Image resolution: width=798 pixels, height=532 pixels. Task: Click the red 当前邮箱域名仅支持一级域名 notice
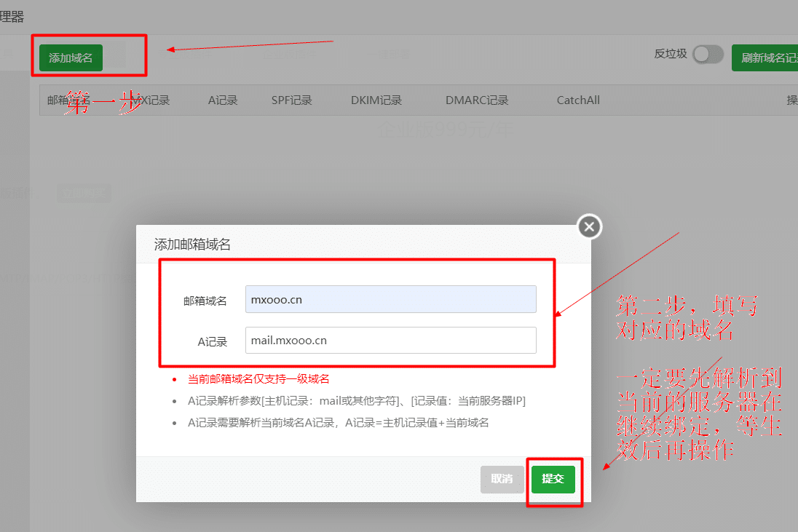pyautogui.click(x=258, y=379)
